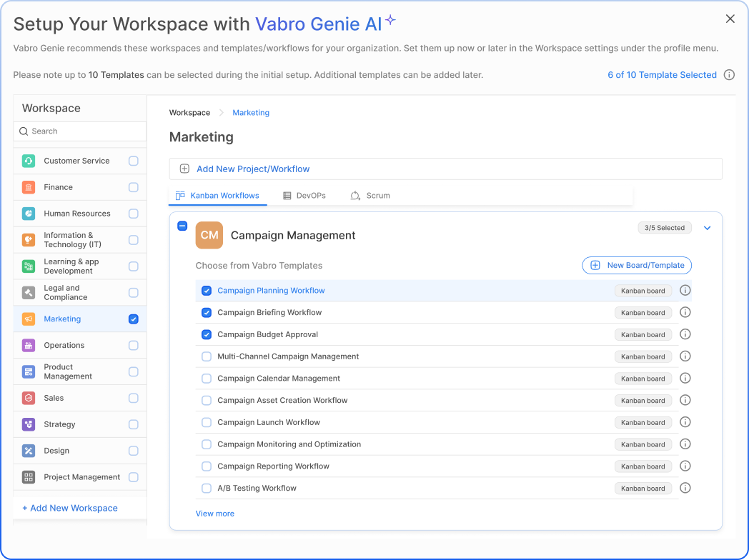
Task: Switch to the DevOPs tab
Action: 304,196
